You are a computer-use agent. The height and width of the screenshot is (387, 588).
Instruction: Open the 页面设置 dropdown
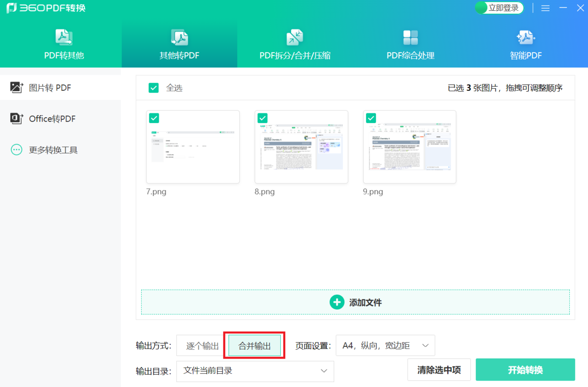(x=385, y=345)
